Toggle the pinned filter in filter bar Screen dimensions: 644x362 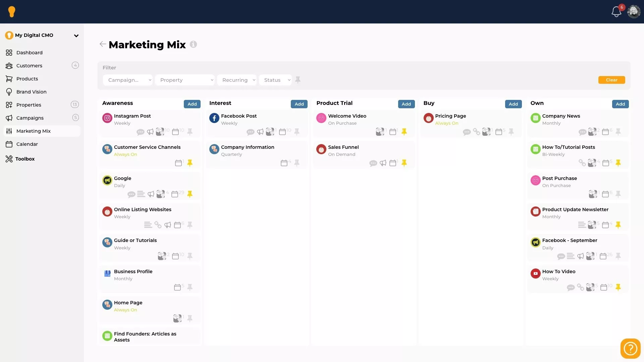coord(298,80)
